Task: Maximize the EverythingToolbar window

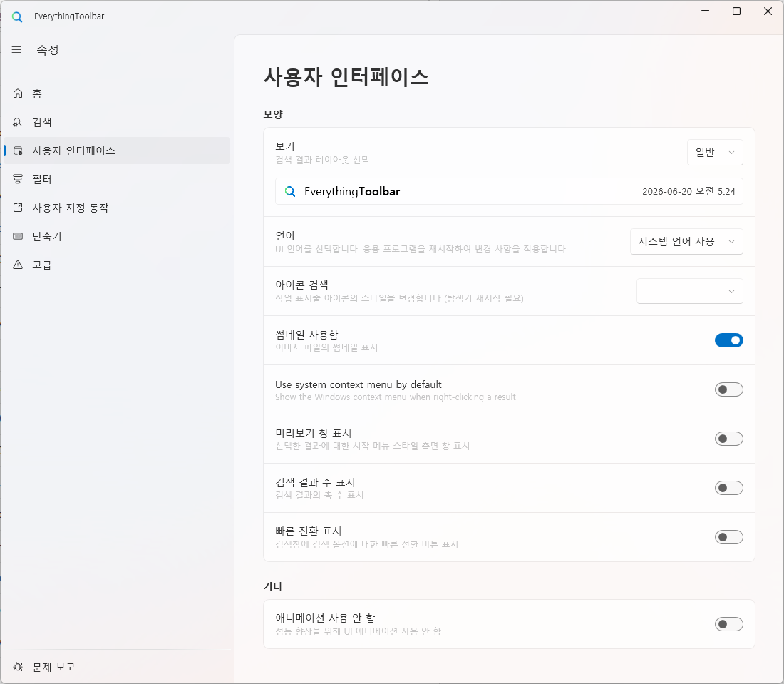Action: click(736, 11)
